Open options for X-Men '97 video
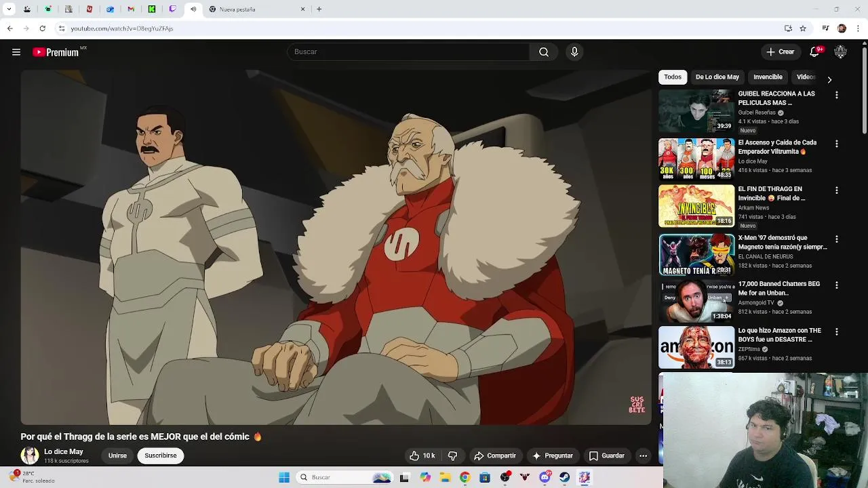The width and height of the screenshot is (868, 488). click(x=837, y=239)
